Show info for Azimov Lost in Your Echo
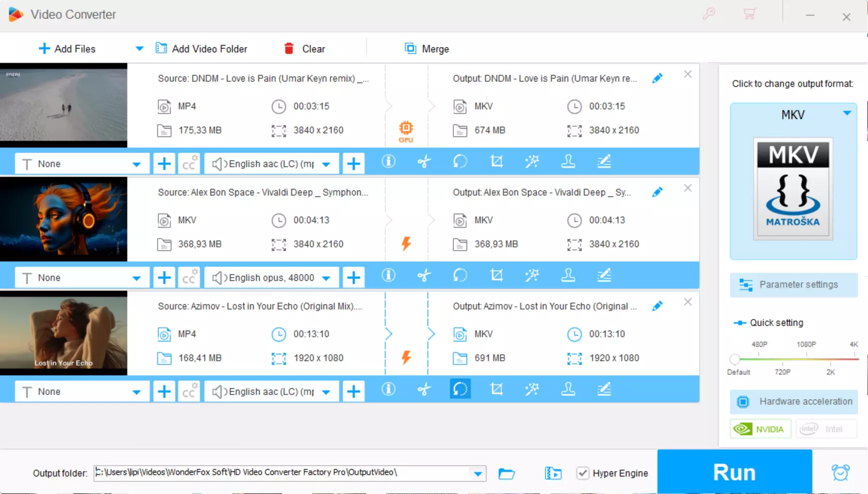Screen dimensions: 868x494 tap(388, 389)
